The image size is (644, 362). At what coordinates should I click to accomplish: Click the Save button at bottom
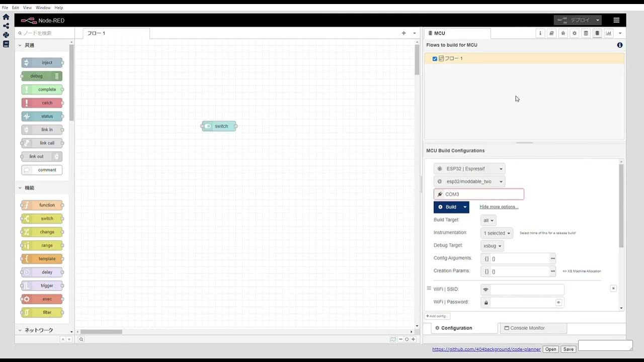tap(568, 349)
